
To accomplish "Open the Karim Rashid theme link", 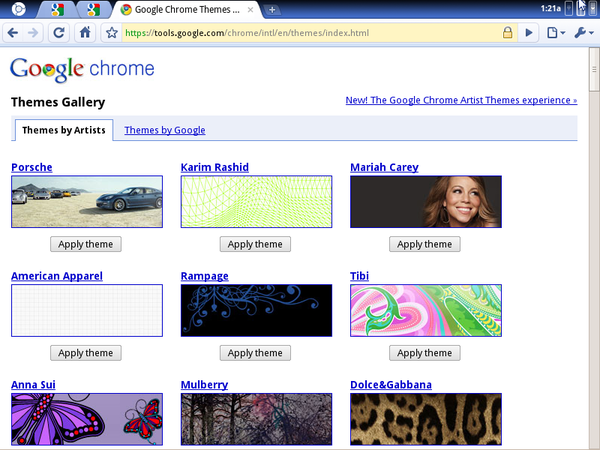I will (x=215, y=167).
